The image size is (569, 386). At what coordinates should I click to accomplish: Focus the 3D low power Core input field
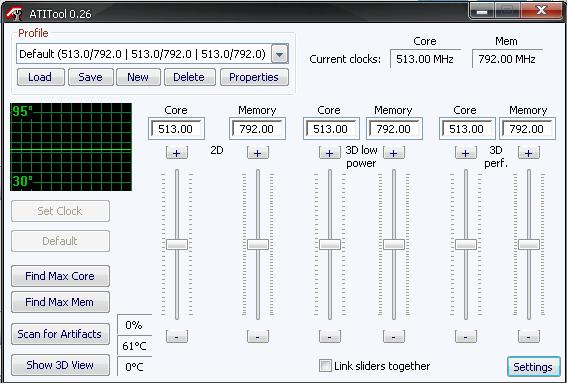point(331,129)
